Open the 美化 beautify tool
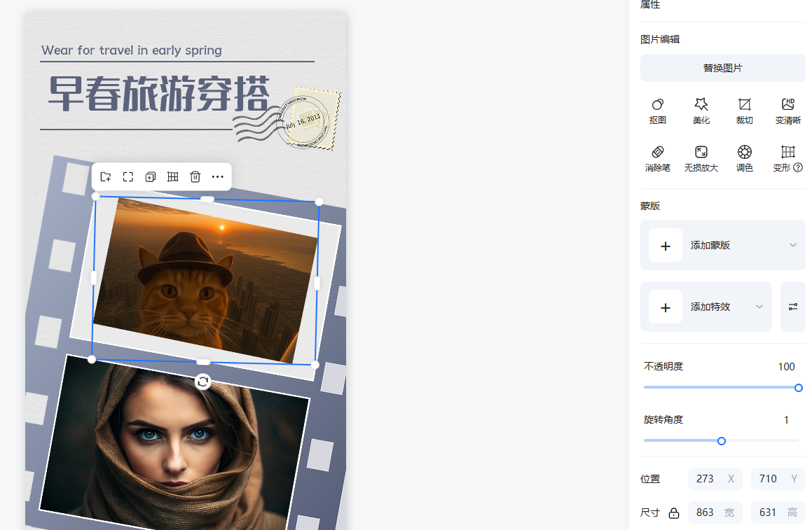This screenshot has width=812, height=530. [701, 111]
